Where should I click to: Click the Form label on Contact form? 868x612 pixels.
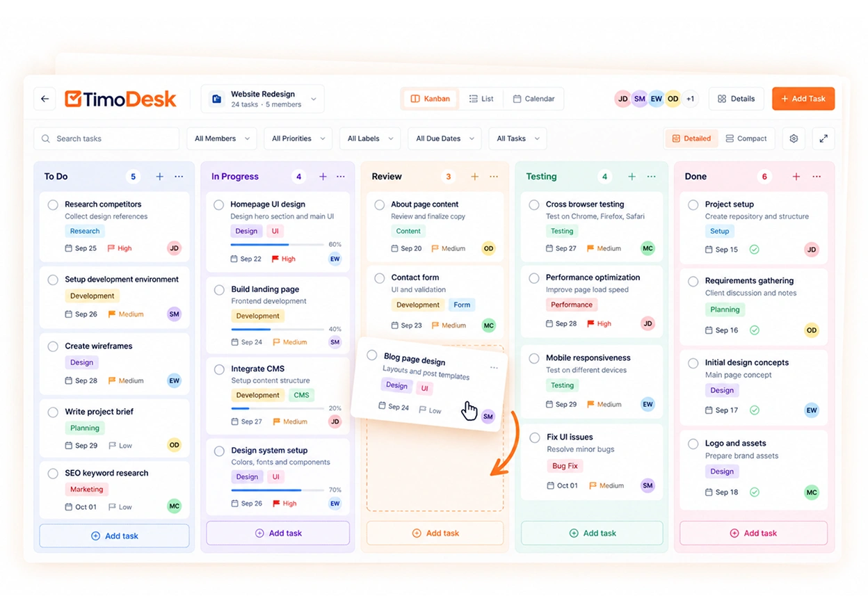coord(462,305)
